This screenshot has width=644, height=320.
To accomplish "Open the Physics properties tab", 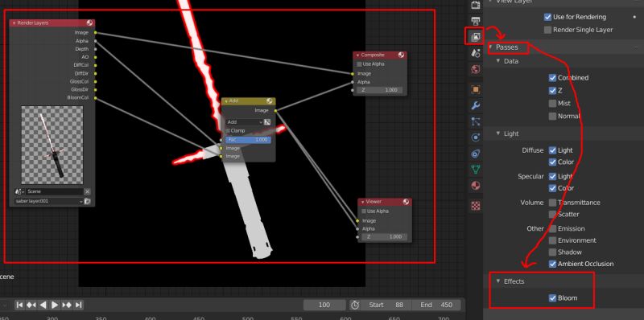I will [475, 137].
